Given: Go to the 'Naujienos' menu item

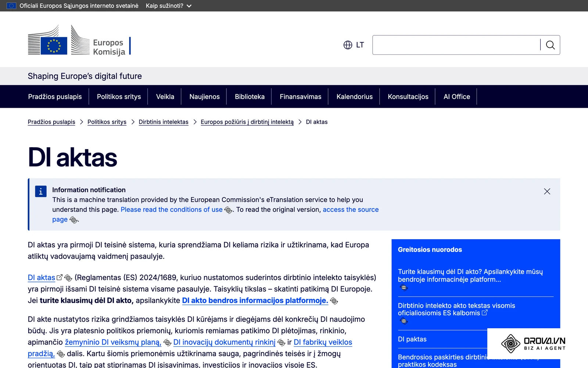Looking at the screenshot, I should (x=205, y=96).
